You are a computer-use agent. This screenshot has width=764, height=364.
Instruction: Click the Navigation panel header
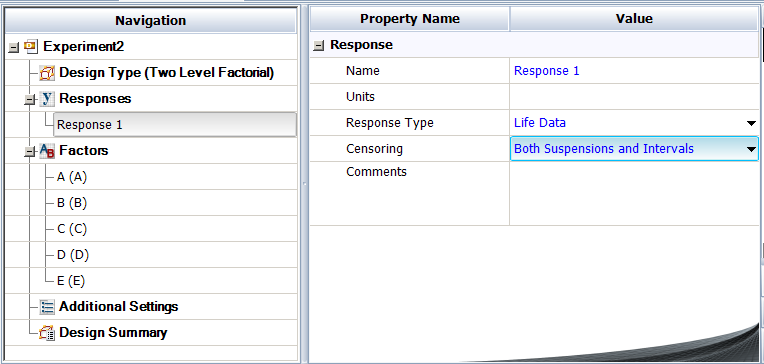(x=151, y=20)
